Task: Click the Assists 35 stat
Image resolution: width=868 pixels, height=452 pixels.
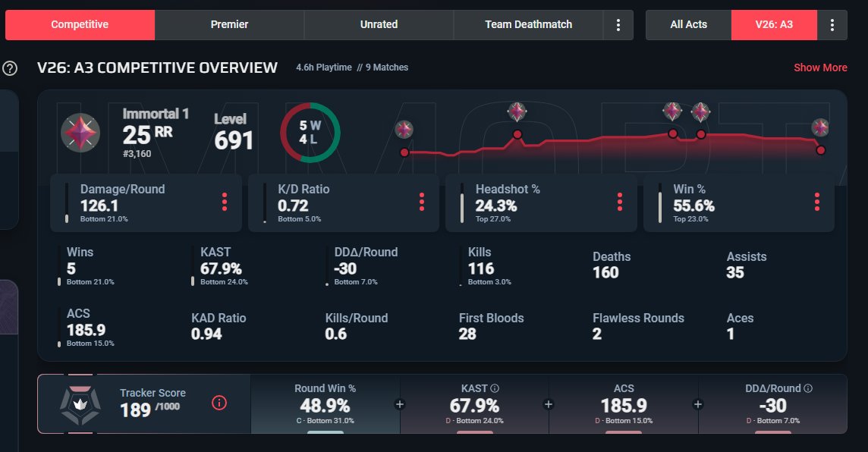Action: point(746,265)
